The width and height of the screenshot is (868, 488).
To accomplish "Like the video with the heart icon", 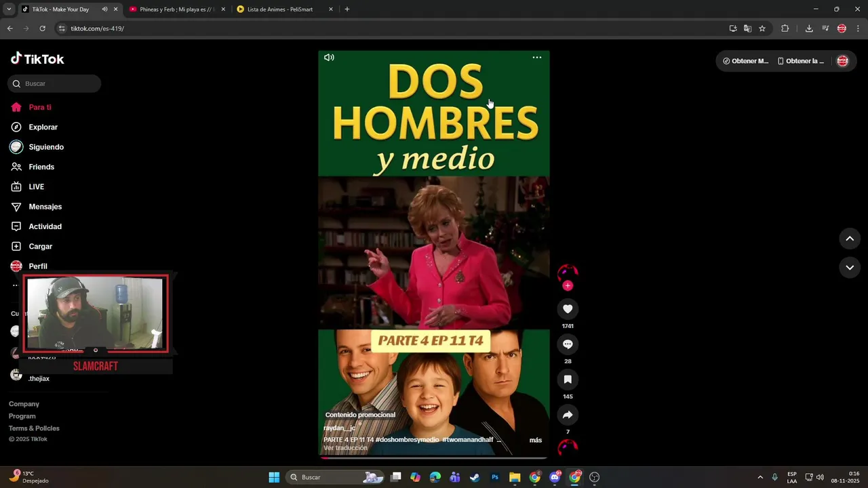I will coord(568,309).
